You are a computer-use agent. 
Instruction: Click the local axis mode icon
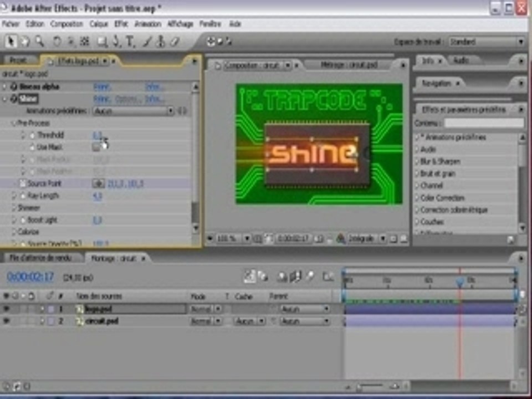tap(211, 42)
